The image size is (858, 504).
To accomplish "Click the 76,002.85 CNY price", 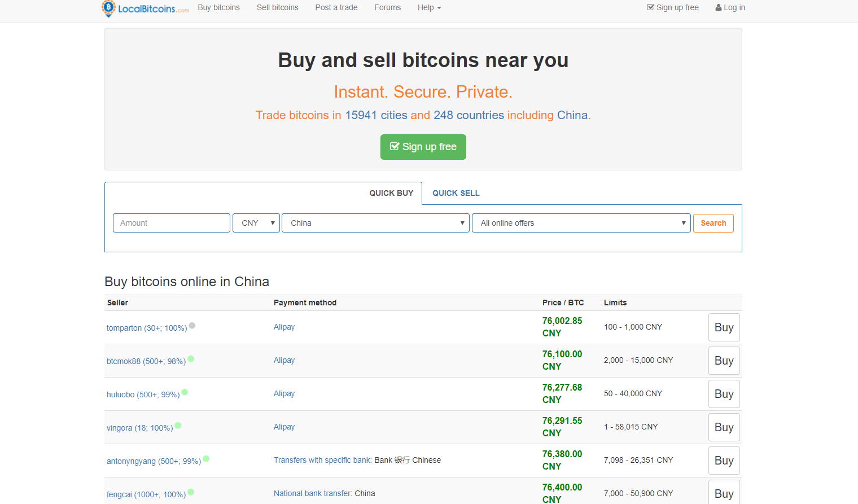I will point(562,327).
